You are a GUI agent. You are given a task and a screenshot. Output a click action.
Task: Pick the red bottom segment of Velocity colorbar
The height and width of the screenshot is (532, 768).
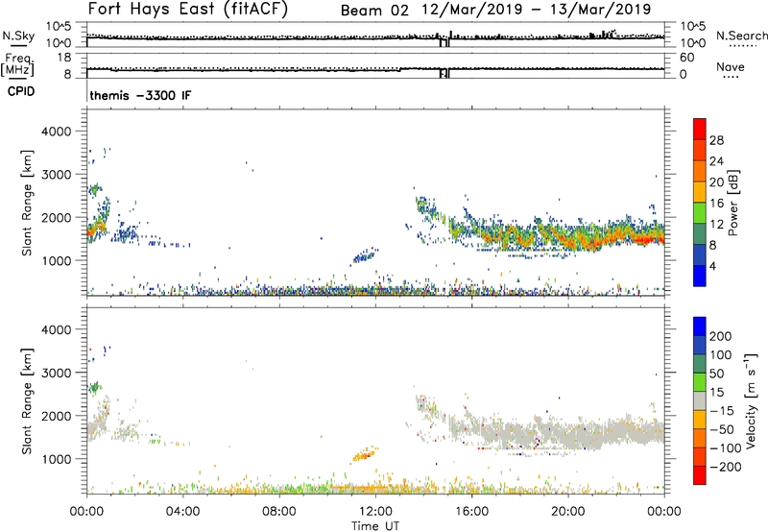(700, 475)
